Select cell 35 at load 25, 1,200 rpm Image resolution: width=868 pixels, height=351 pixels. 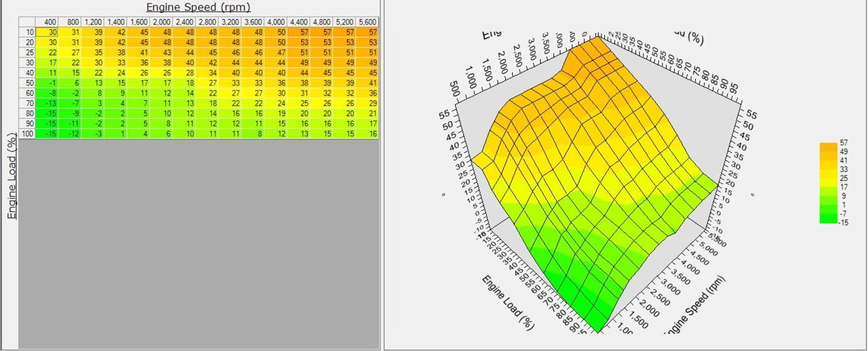coord(93,52)
